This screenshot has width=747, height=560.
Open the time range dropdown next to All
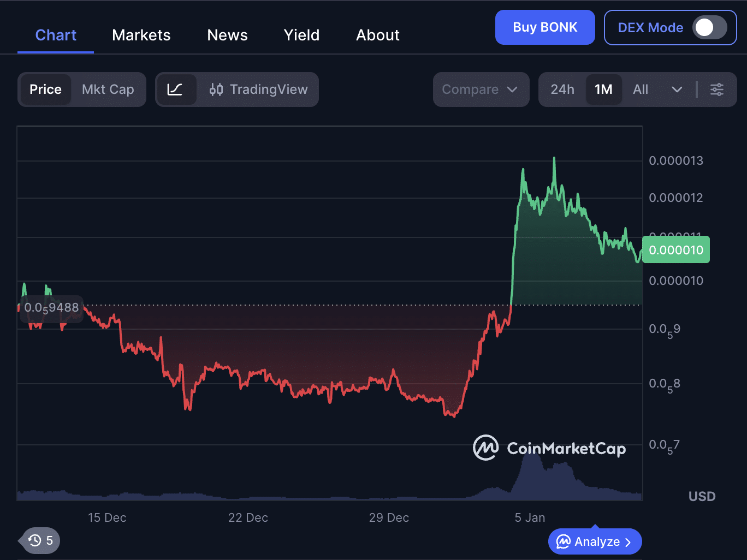(677, 89)
